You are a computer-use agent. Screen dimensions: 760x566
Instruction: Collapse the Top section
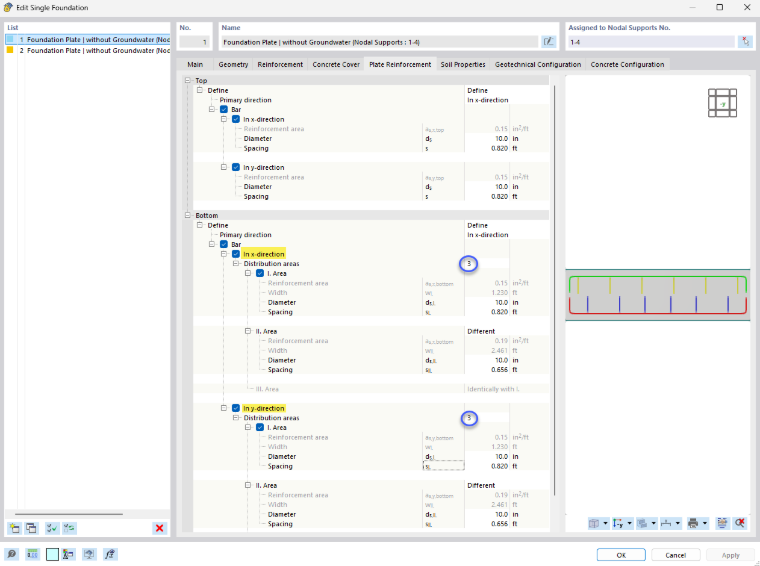(188, 80)
